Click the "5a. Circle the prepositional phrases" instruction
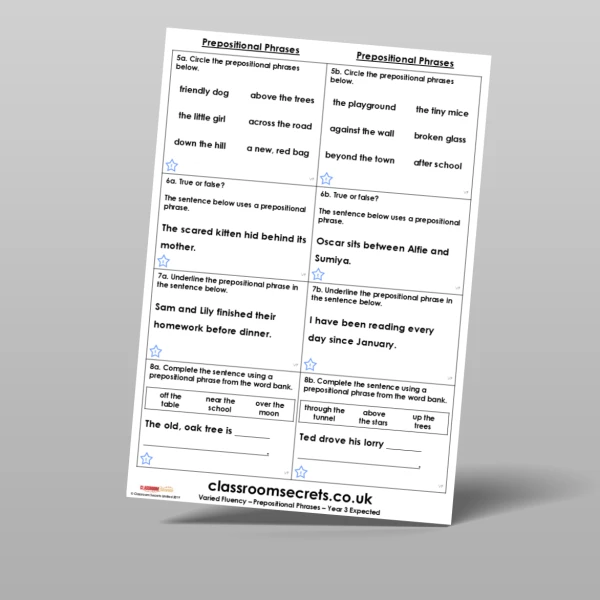The height and width of the screenshot is (600, 600). 237,64
